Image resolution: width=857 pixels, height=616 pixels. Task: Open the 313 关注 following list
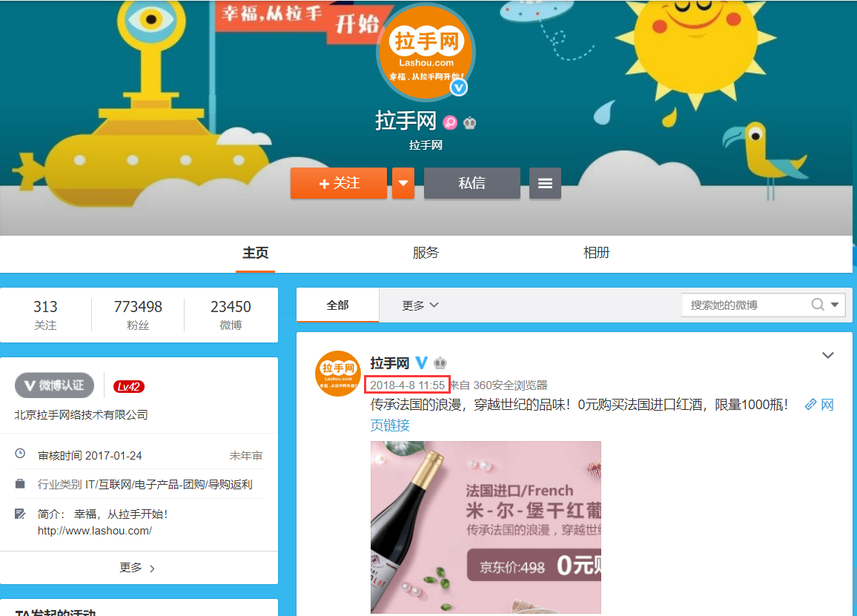pyautogui.click(x=45, y=315)
